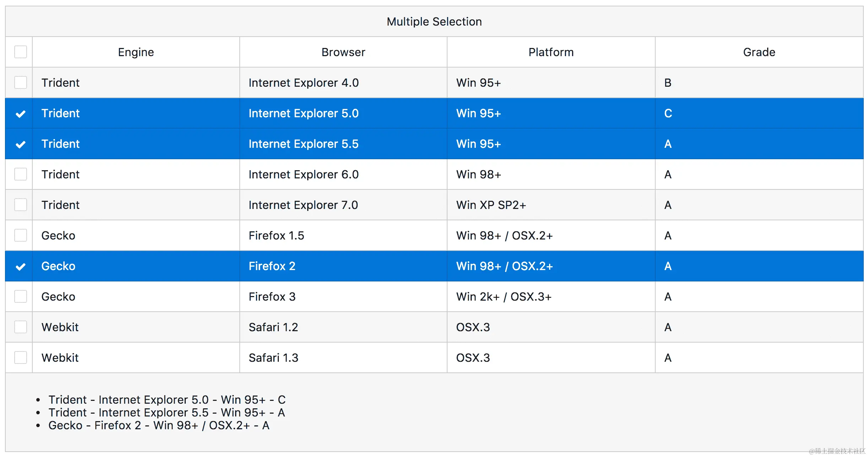This screenshot has height=457, width=868.
Task: Check the Internet Explorer 7.0 row
Action: 20,205
